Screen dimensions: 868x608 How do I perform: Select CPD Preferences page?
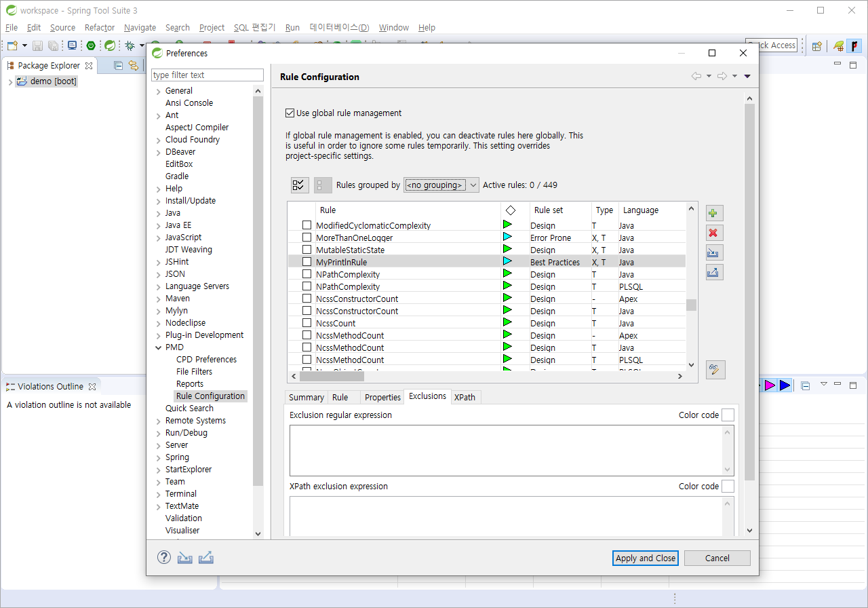click(x=206, y=360)
